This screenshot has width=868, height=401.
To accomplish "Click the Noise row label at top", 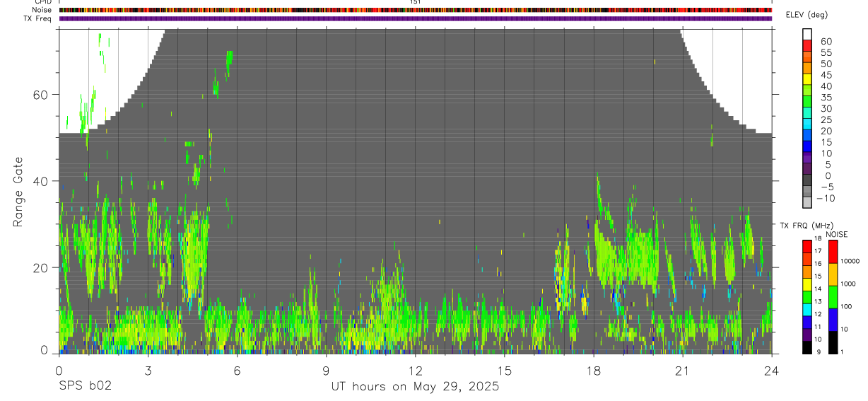I will [x=42, y=10].
